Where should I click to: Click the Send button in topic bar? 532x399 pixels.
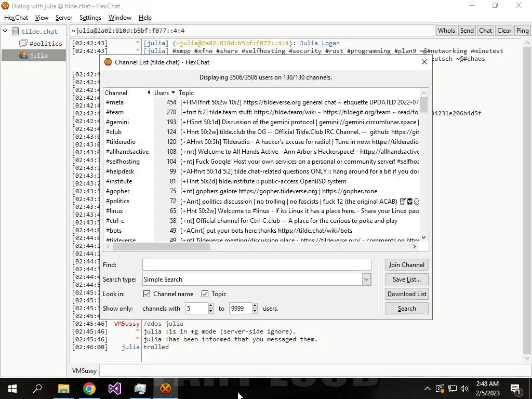(467, 31)
